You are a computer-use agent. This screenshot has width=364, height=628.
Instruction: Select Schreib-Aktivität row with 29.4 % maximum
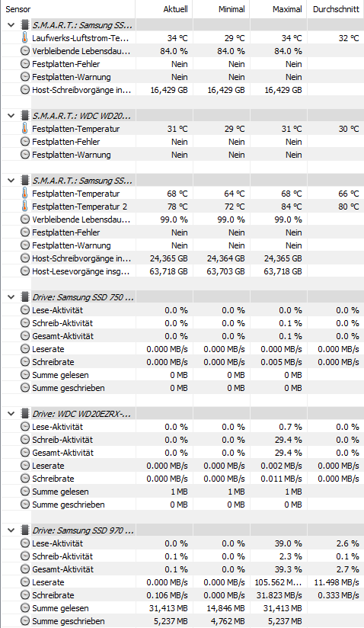[x=182, y=440]
